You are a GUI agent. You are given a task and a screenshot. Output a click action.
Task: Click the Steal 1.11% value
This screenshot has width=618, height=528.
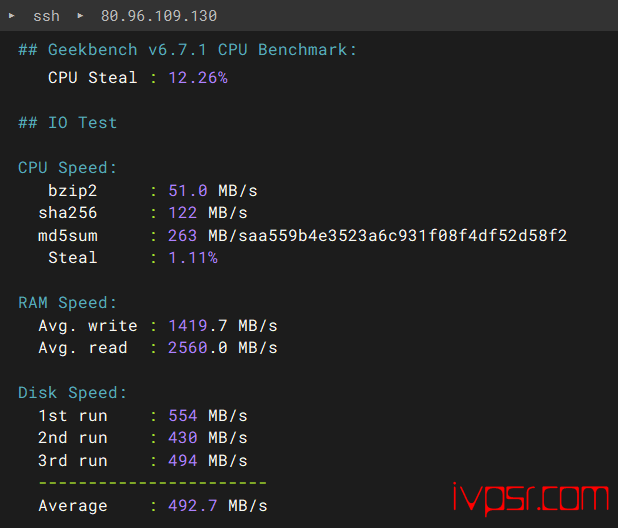(193, 258)
